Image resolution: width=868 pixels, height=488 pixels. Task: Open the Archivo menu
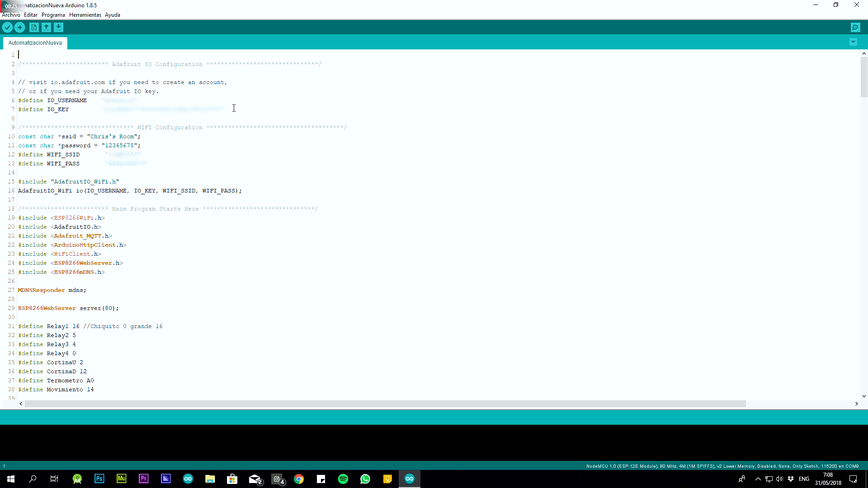click(11, 15)
